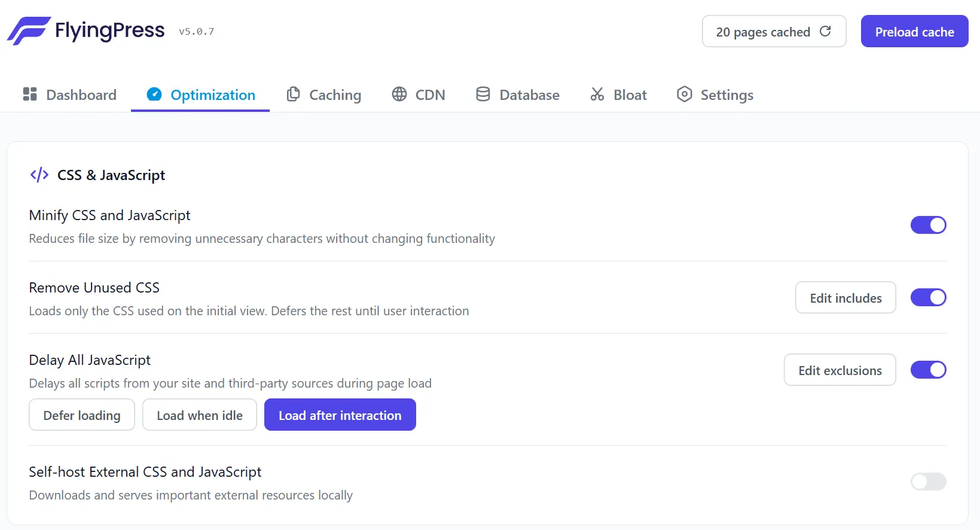Click the 'Loads only the CSS used' description
980x530 pixels.
(x=249, y=311)
